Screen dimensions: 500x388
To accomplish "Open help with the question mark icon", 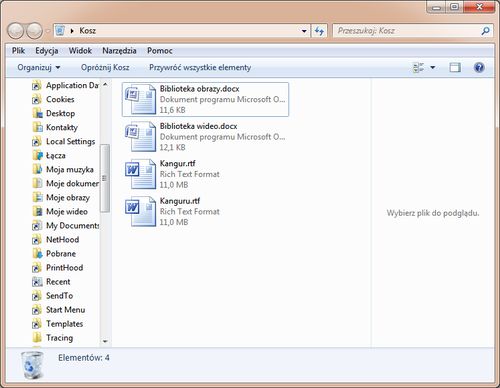I will tap(479, 68).
